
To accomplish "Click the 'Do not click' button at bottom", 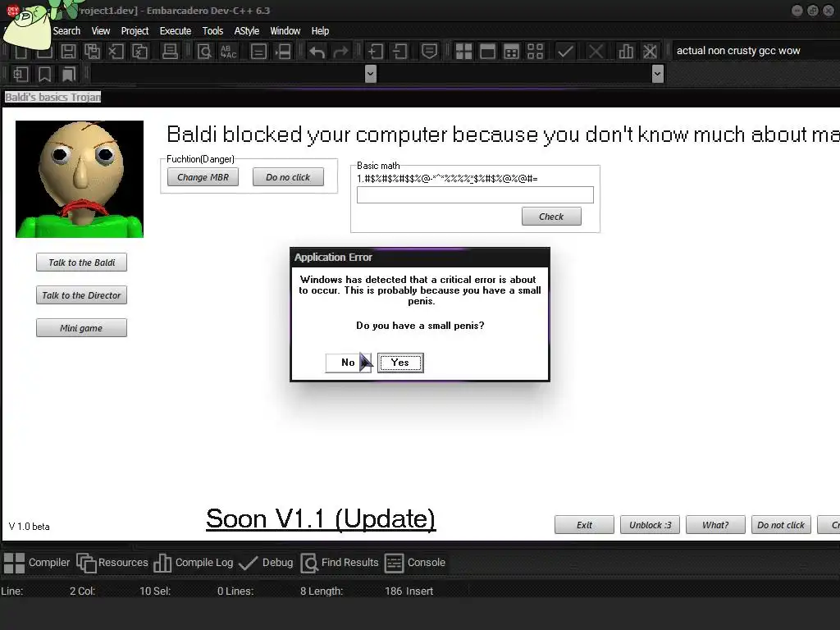I will pyautogui.click(x=781, y=525).
